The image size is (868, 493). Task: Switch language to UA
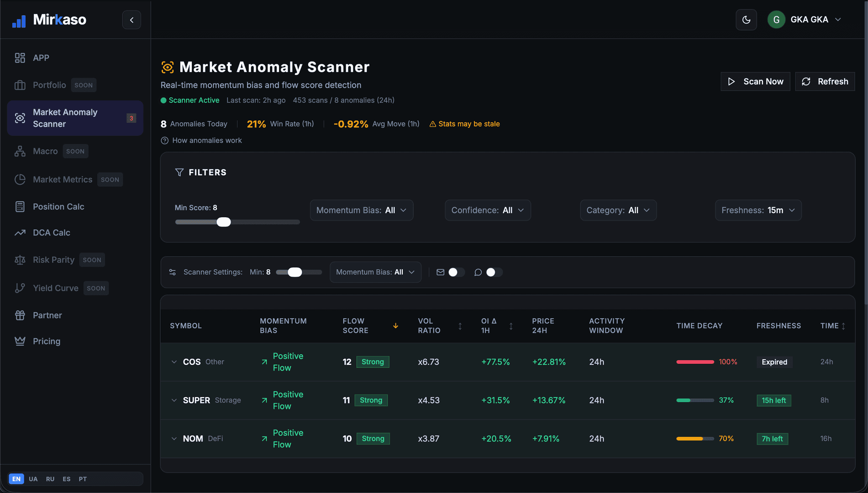(33, 479)
